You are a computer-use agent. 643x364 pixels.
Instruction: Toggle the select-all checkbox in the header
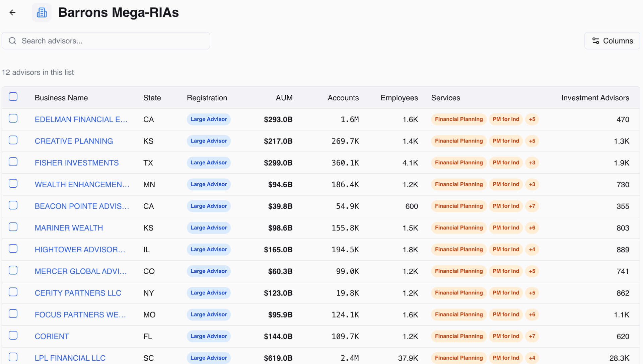point(13,96)
